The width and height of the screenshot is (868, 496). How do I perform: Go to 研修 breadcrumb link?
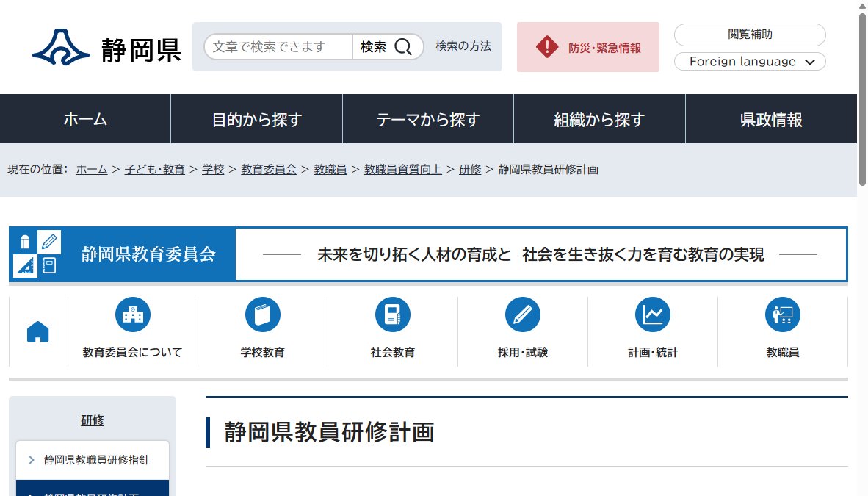[x=470, y=170]
